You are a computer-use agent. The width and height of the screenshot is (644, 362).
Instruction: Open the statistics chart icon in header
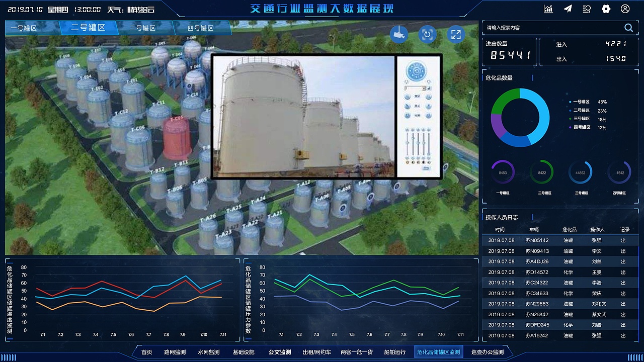coord(548,9)
